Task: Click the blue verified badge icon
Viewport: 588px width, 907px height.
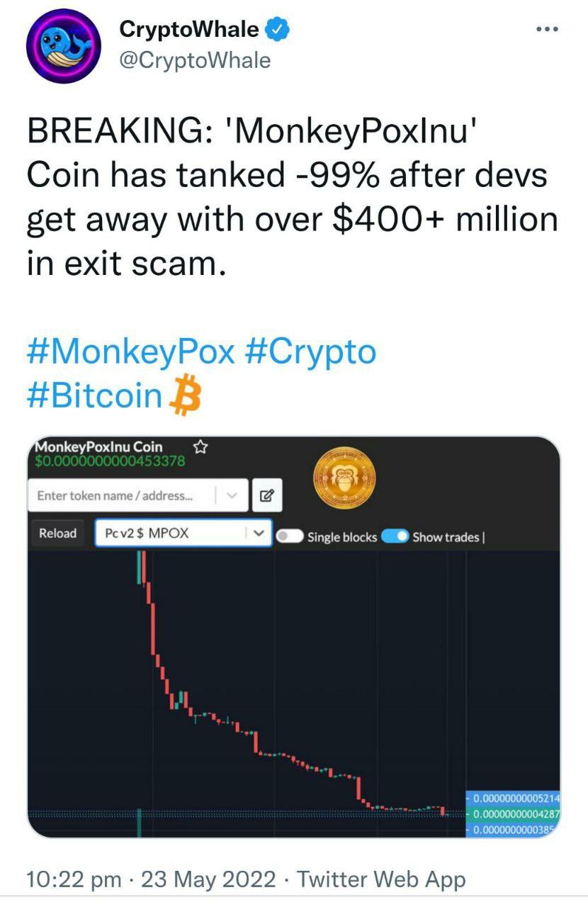Action: (x=278, y=30)
